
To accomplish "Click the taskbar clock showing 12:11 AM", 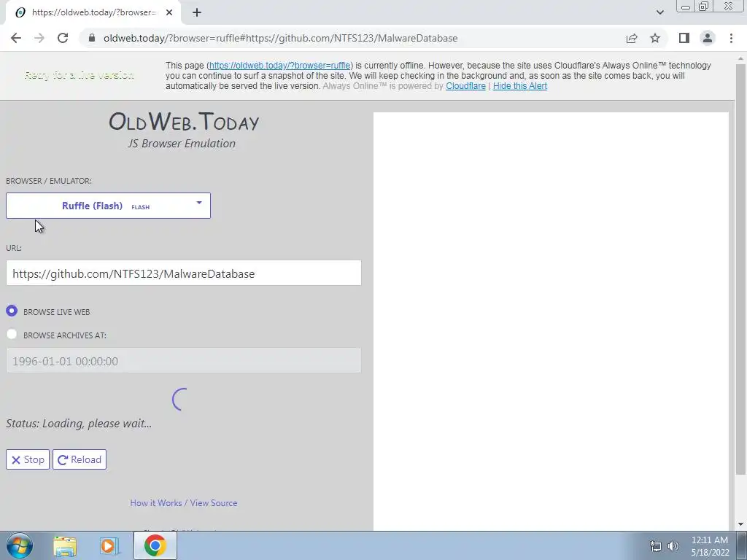I will 710,546.
